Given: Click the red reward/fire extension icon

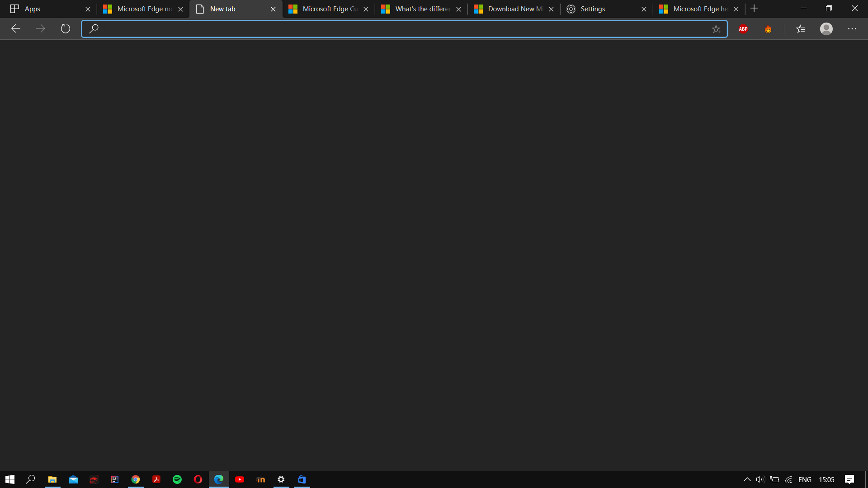Looking at the screenshot, I should click(x=768, y=28).
